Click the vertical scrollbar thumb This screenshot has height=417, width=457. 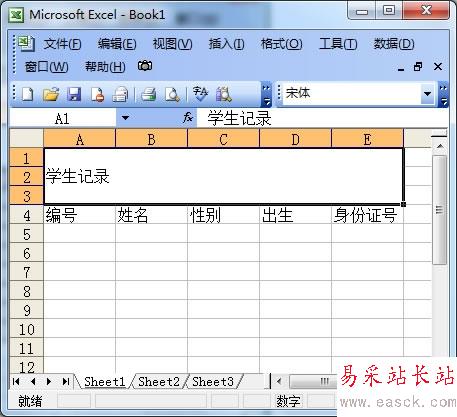point(440,210)
